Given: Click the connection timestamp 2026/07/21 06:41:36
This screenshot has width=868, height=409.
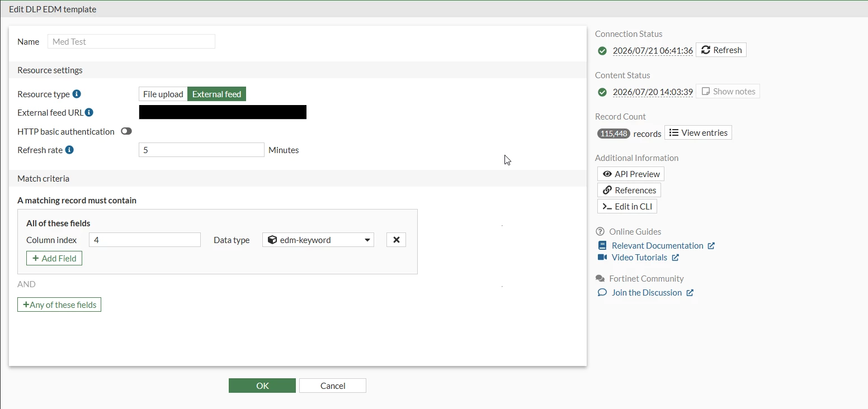Looking at the screenshot, I should tap(653, 50).
